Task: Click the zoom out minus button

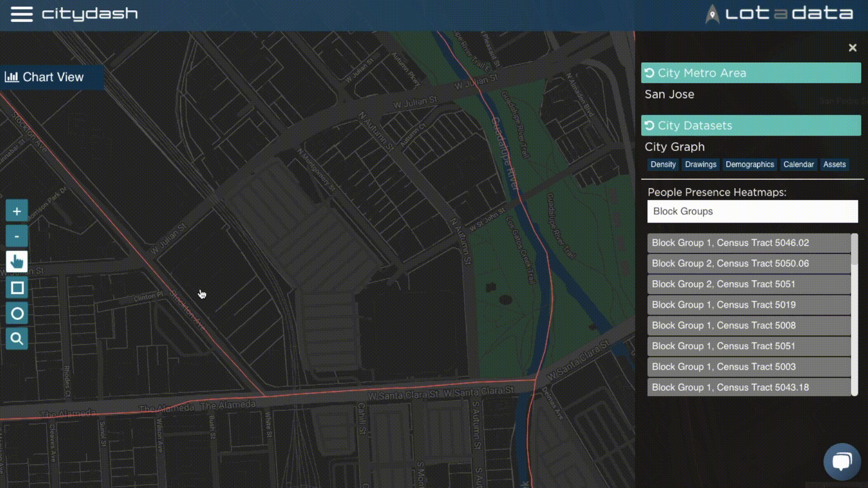Action: coord(17,236)
